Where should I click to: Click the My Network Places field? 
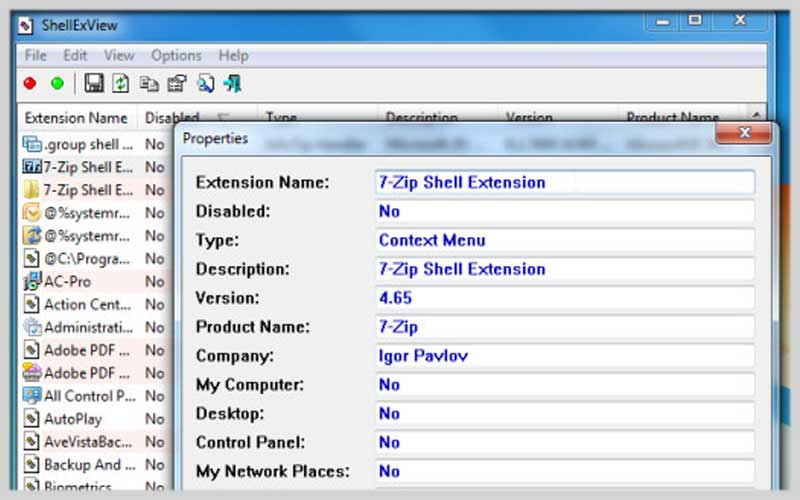565,471
